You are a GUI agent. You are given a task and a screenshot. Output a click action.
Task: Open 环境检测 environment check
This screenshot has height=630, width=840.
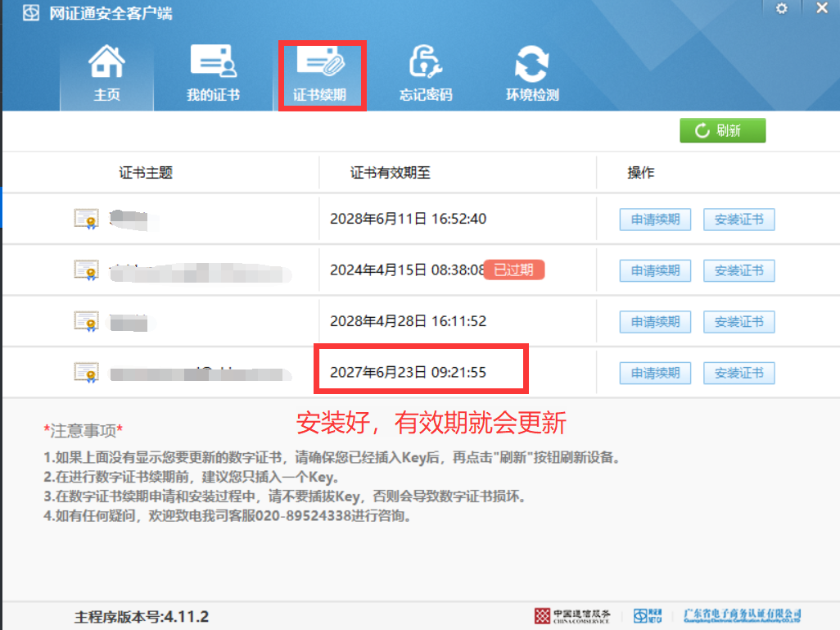point(532,74)
